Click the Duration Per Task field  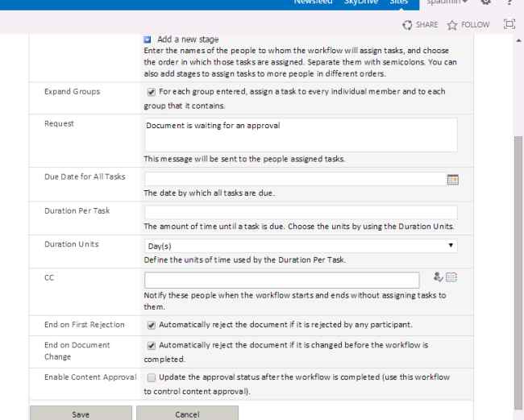(x=301, y=213)
